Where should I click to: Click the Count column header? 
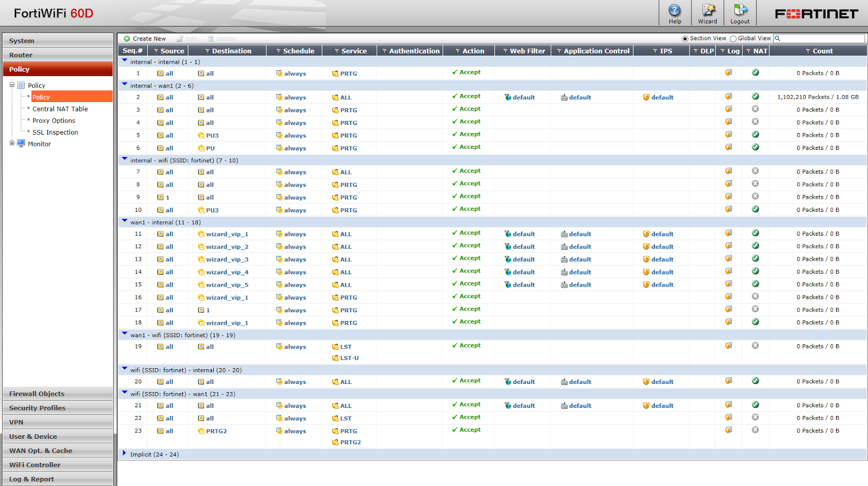[818, 51]
